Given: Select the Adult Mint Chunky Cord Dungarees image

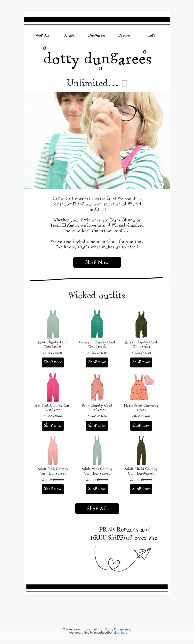Looking at the screenshot, I should 97,451.
